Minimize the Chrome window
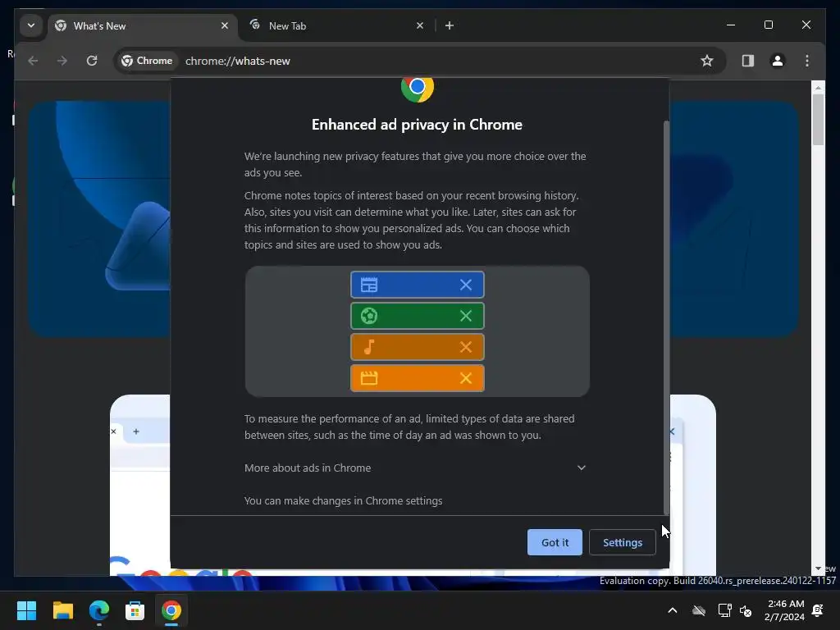840x630 pixels. 731,25
